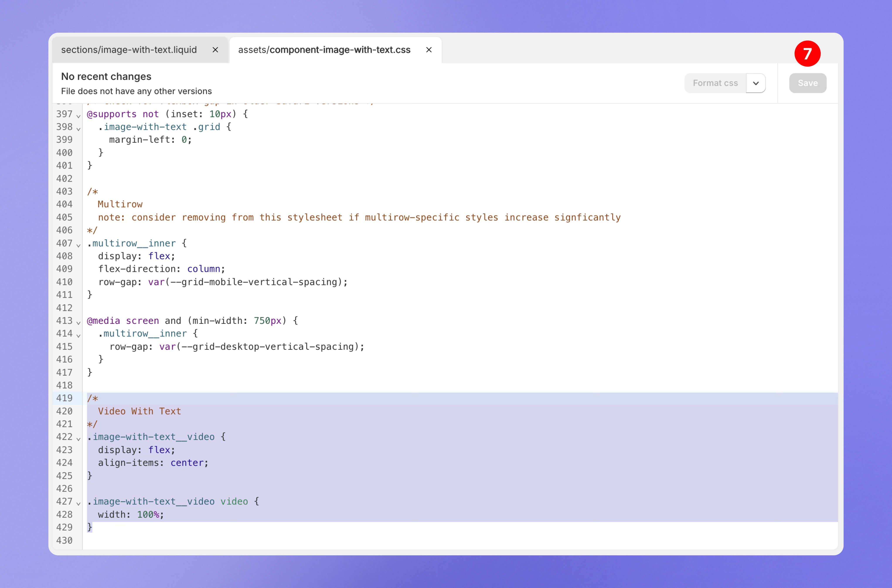Collapse the fold arrow on line 427

pyautogui.click(x=78, y=503)
